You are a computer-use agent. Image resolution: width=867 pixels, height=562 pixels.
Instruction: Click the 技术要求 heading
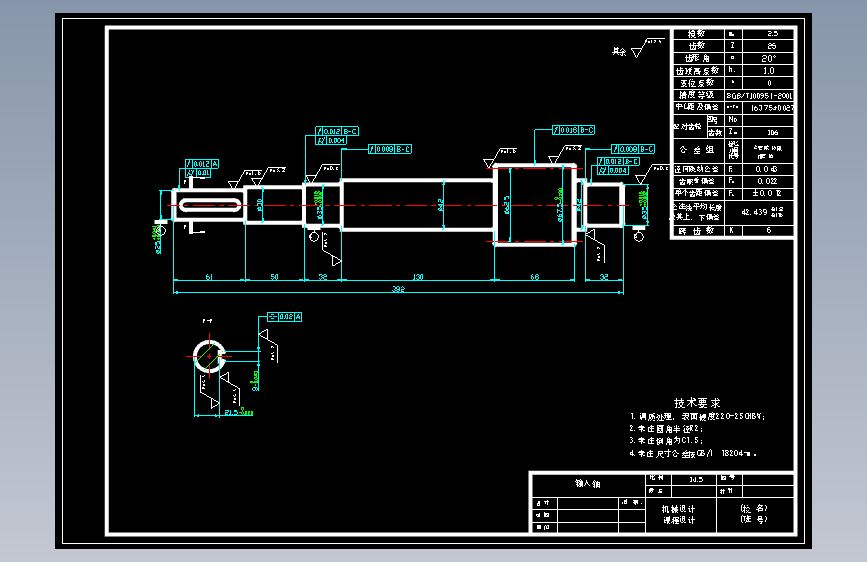[697, 403]
